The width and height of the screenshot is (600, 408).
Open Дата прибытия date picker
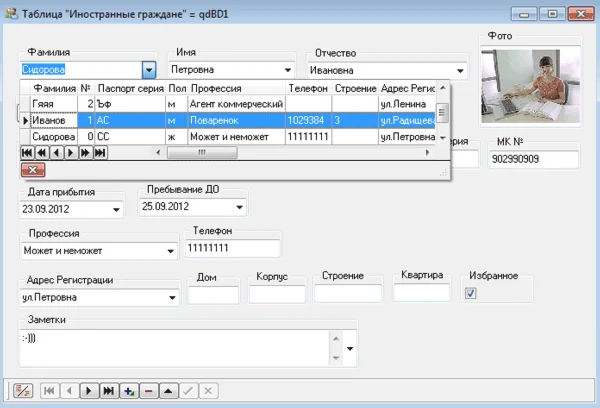(x=116, y=209)
